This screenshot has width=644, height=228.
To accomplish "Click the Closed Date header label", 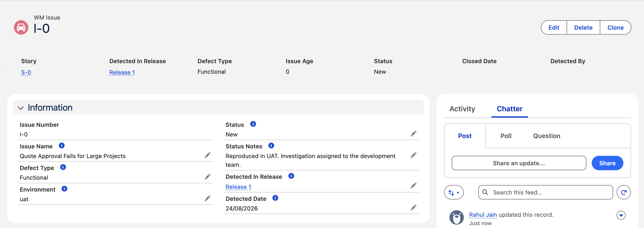I will (x=479, y=61).
